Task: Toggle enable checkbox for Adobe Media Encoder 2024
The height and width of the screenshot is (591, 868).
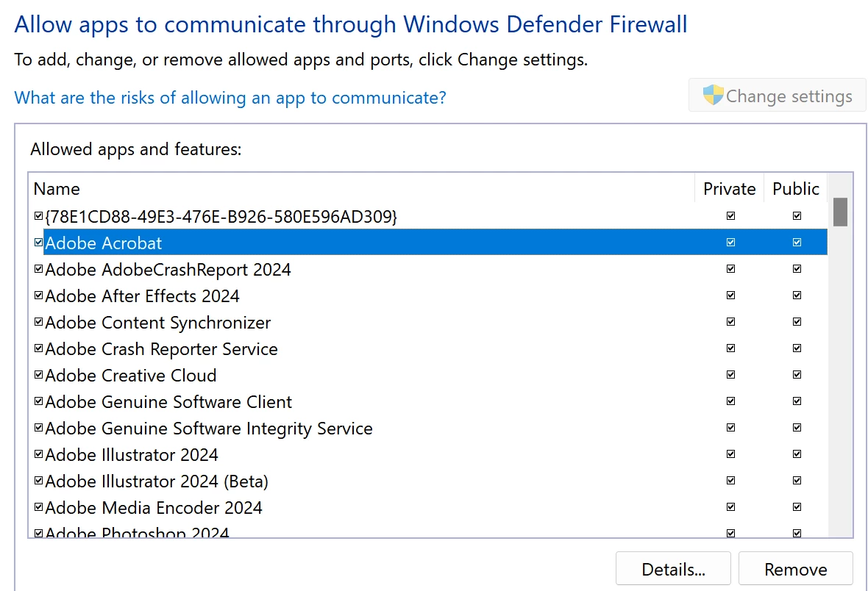Action: (x=39, y=507)
